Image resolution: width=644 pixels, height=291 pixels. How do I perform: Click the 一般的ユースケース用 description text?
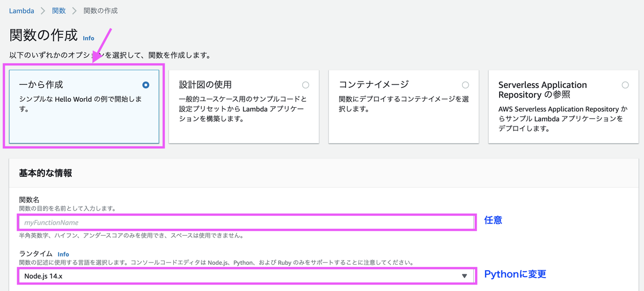click(243, 109)
